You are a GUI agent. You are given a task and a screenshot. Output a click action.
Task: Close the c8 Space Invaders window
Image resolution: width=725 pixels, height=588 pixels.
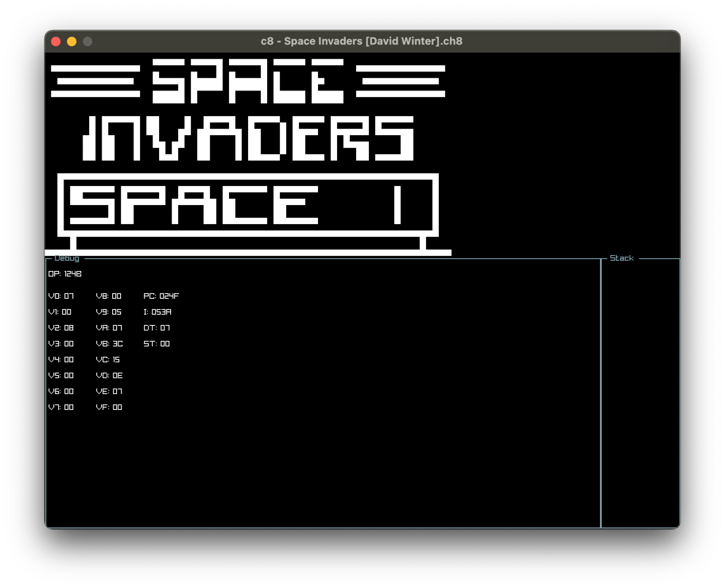(56, 41)
